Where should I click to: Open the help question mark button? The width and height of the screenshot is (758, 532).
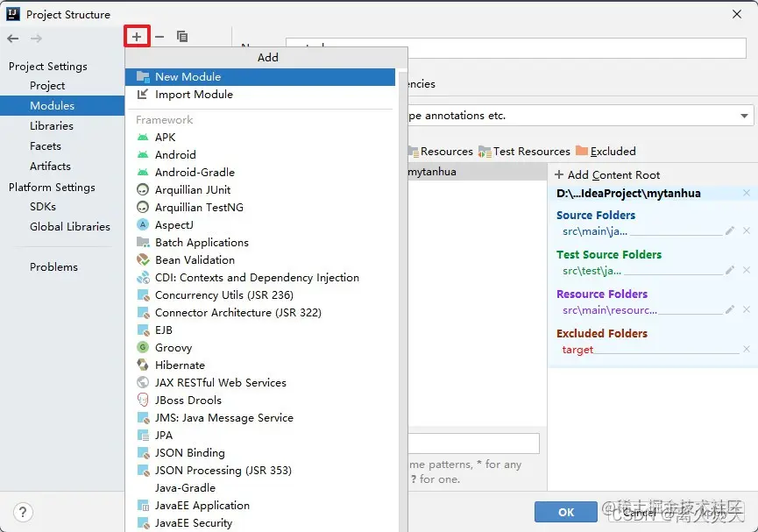(23, 512)
